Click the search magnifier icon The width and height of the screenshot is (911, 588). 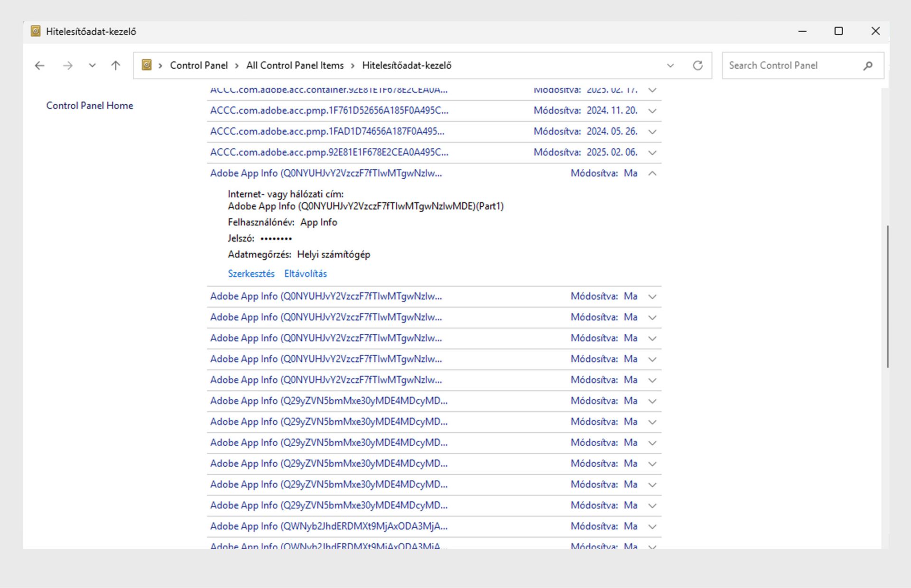(867, 65)
